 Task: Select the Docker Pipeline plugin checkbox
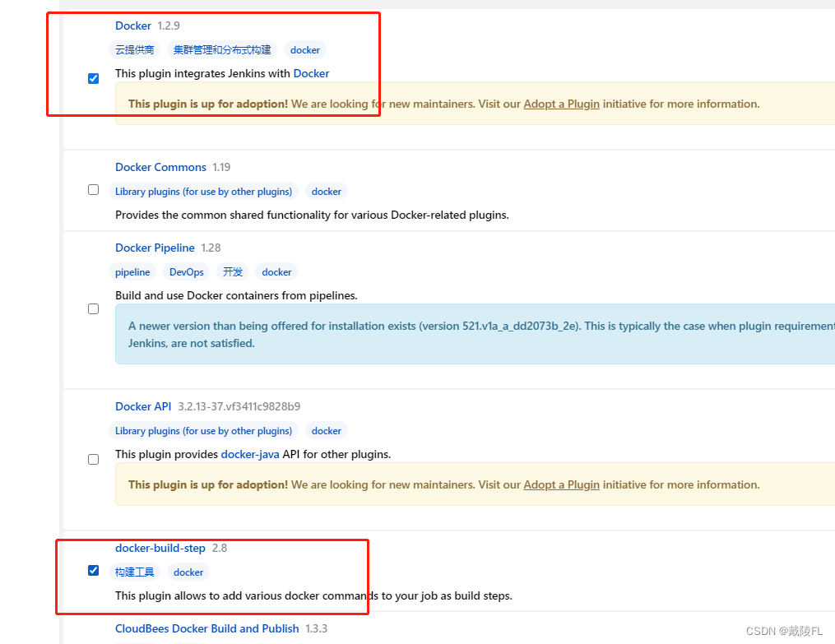click(x=93, y=308)
